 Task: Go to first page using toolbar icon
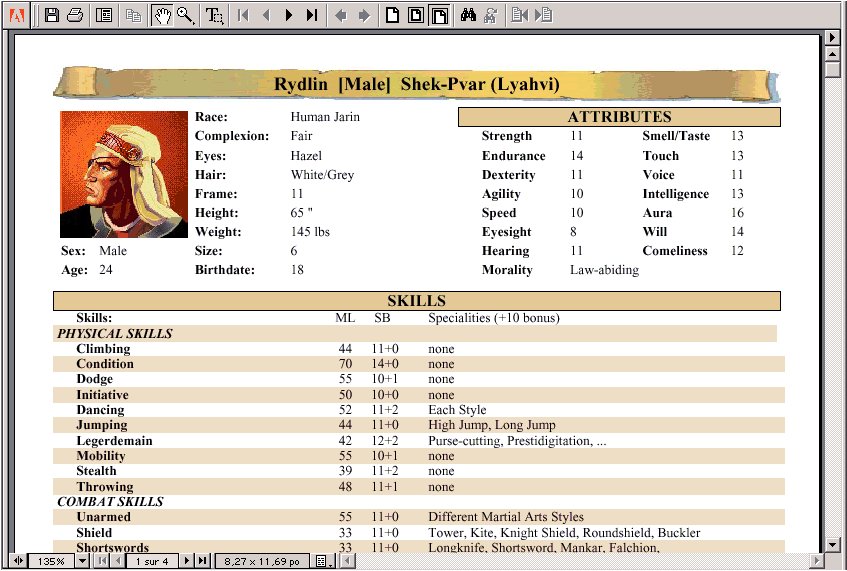pos(244,15)
